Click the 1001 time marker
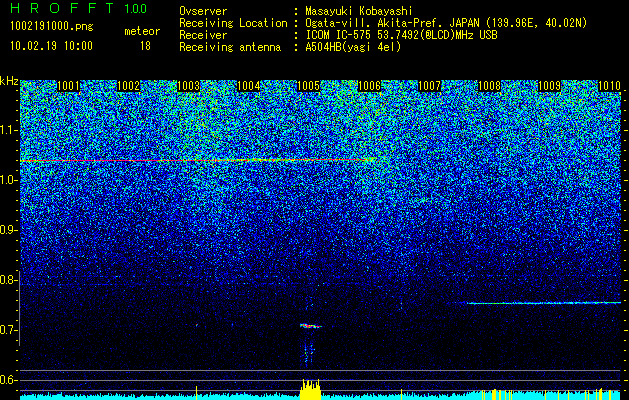The image size is (629, 400). point(69,86)
